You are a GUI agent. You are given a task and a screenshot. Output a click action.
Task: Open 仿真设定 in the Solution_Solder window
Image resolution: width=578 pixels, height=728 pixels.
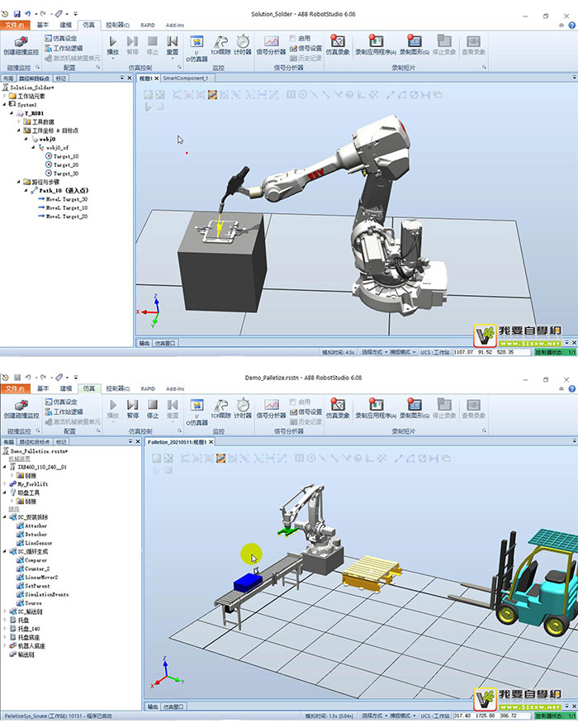[x=61, y=38]
